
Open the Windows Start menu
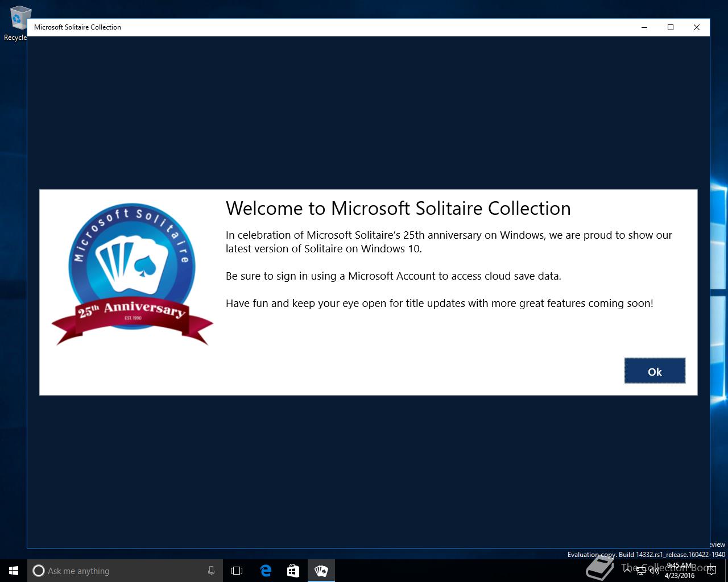click(x=14, y=571)
